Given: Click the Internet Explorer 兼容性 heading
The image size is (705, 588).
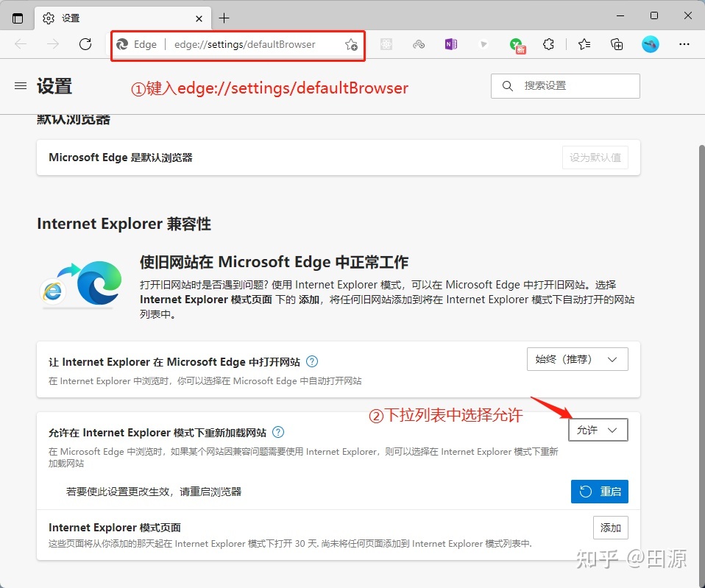Looking at the screenshot, I should (x=124, y=224).
